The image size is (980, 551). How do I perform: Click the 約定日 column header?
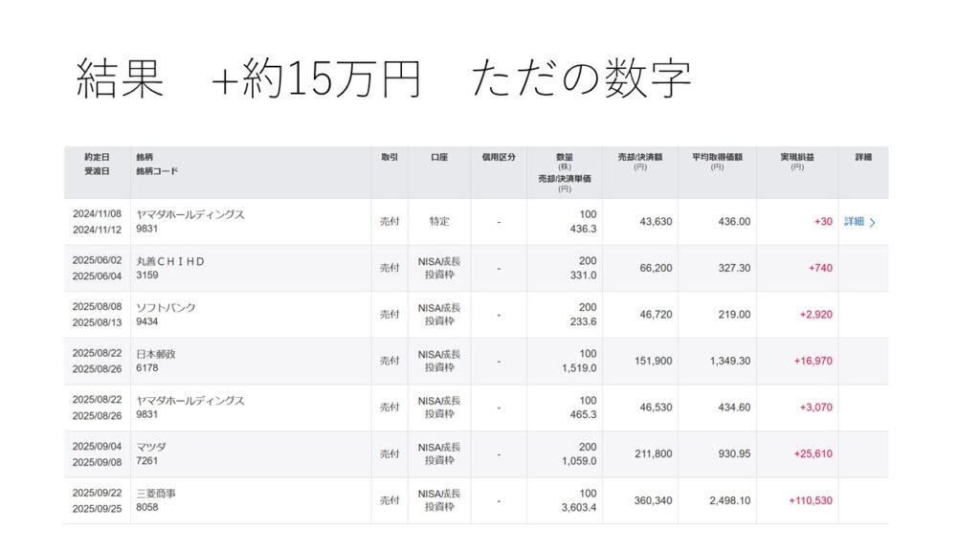[x=97, y=157]
